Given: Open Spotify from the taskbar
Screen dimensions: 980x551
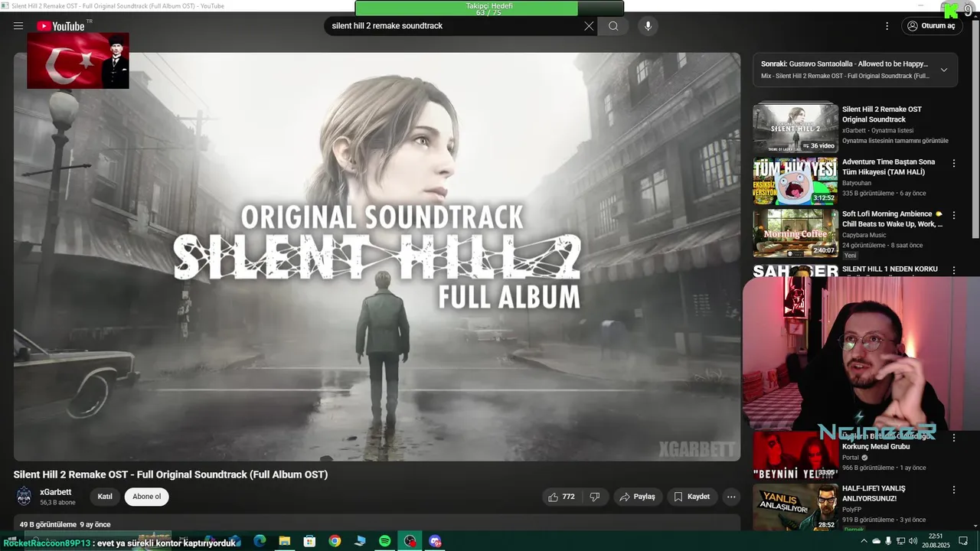Looking at the screenshot, I should pyautogui.click(x=385, y=541).
